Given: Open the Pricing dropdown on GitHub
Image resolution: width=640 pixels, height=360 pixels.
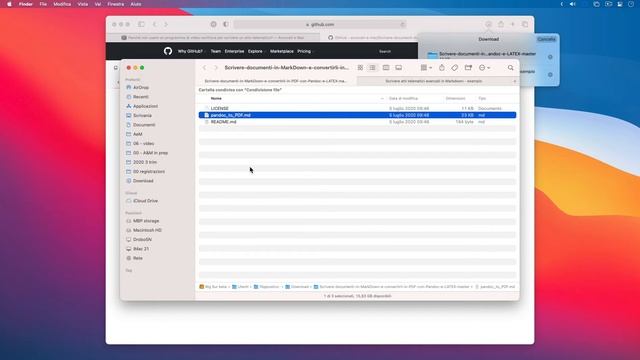Looking at the screenshot, I should (x=304, y=51).
